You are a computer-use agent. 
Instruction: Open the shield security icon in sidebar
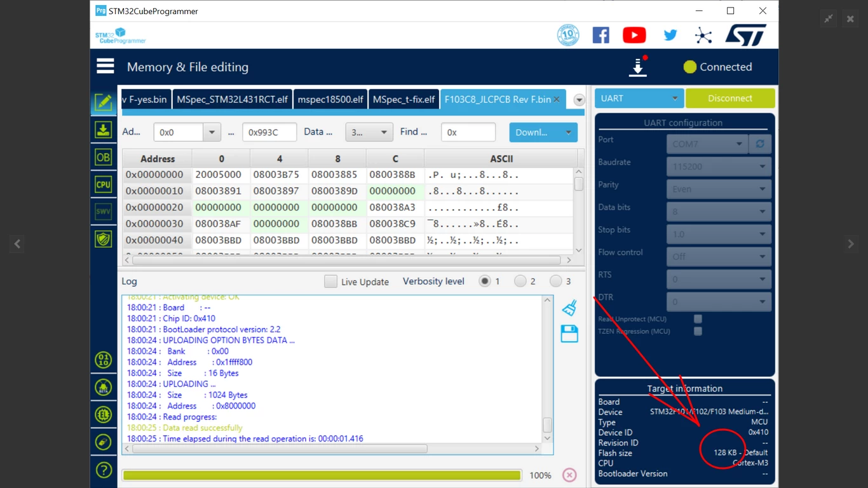point(104,239)
